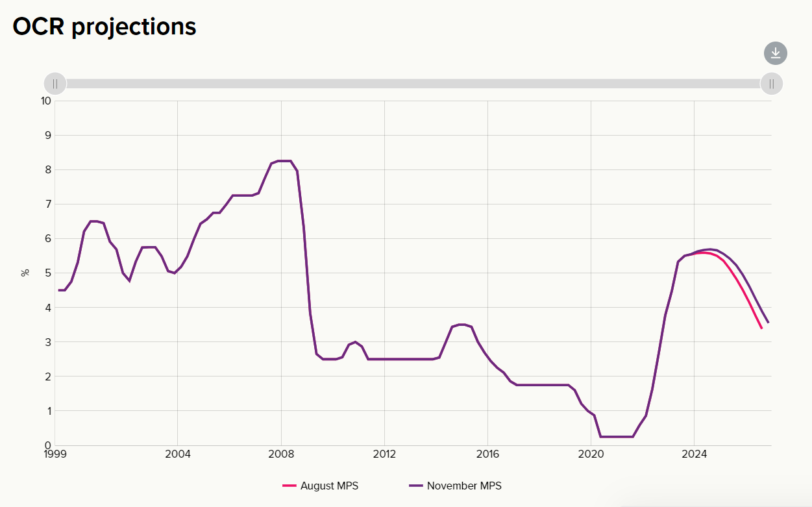Click the pink August MPS legend swatch
The height and width of the screenshot is (507, 812).
click(289, 486)
